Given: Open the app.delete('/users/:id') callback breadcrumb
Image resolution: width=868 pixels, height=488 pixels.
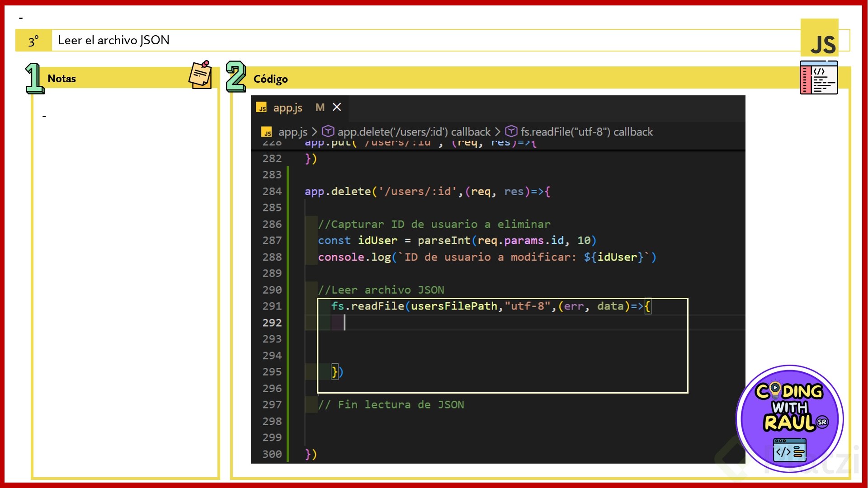Looking at the screenshot, I should click(414, 132).
